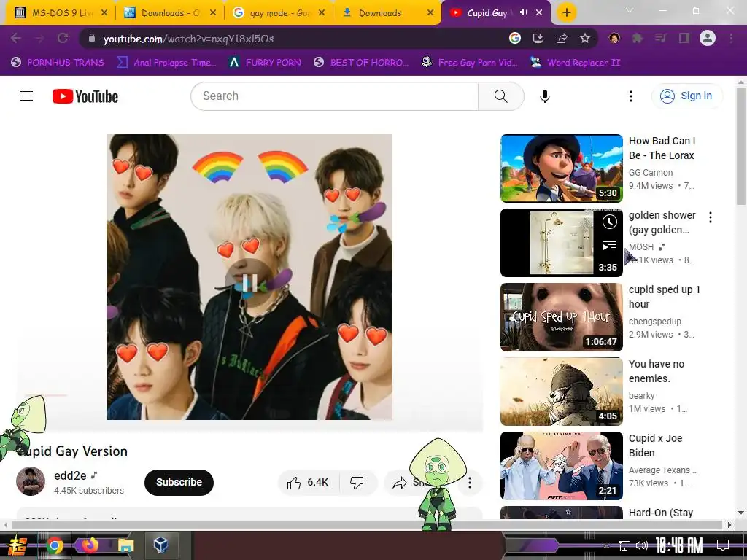Click the taskbar volume icon
The width and height of the screenshot is (747, 560).
tap(641, 545)
